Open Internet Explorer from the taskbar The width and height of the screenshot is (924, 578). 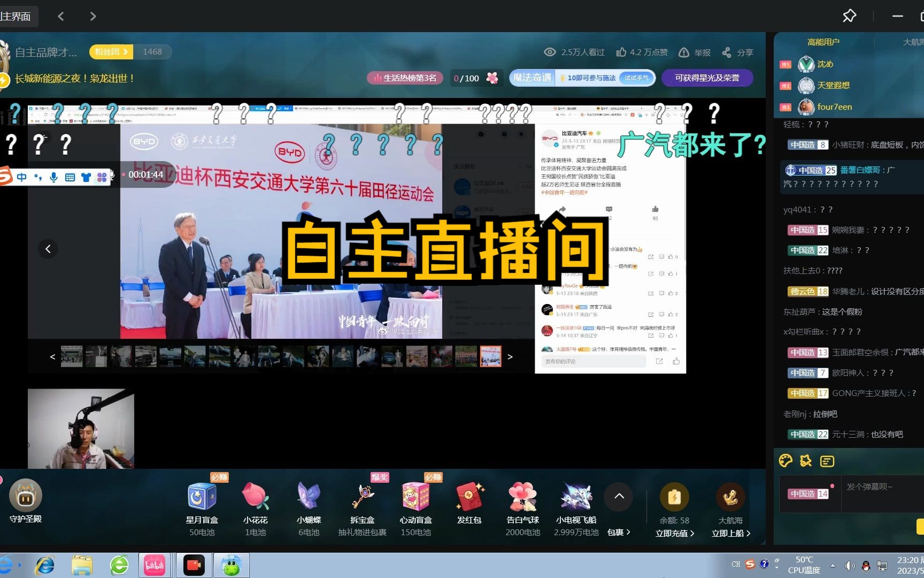click(x=45, y=565)
